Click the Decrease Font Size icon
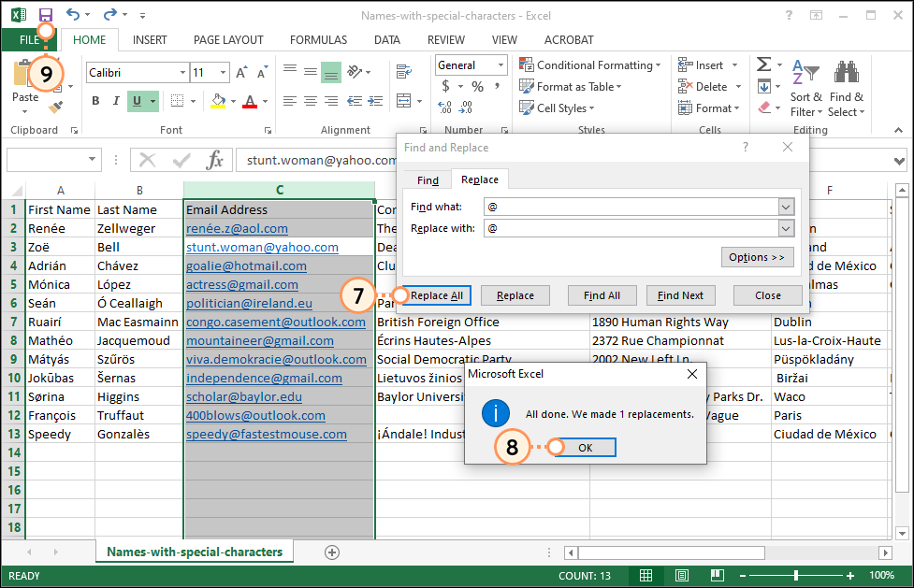Image resolution: width=914 pixels, height=588 pixels. click(262, 73)
